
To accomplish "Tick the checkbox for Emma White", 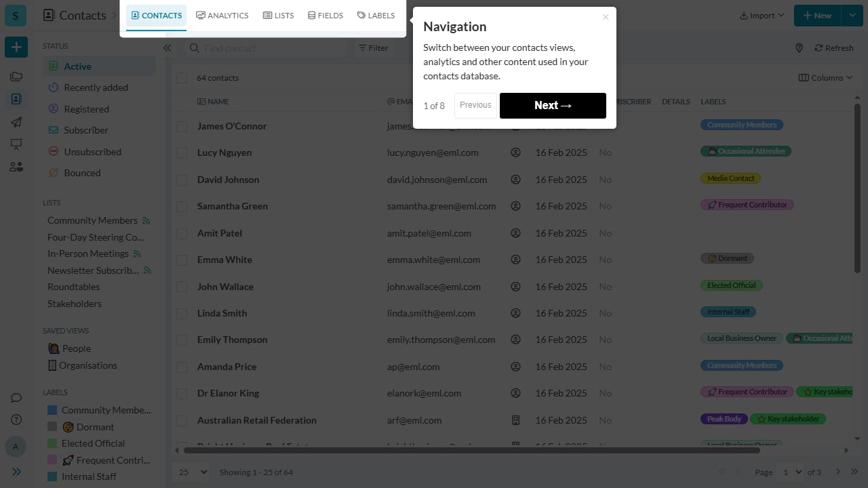I will 182,260.
